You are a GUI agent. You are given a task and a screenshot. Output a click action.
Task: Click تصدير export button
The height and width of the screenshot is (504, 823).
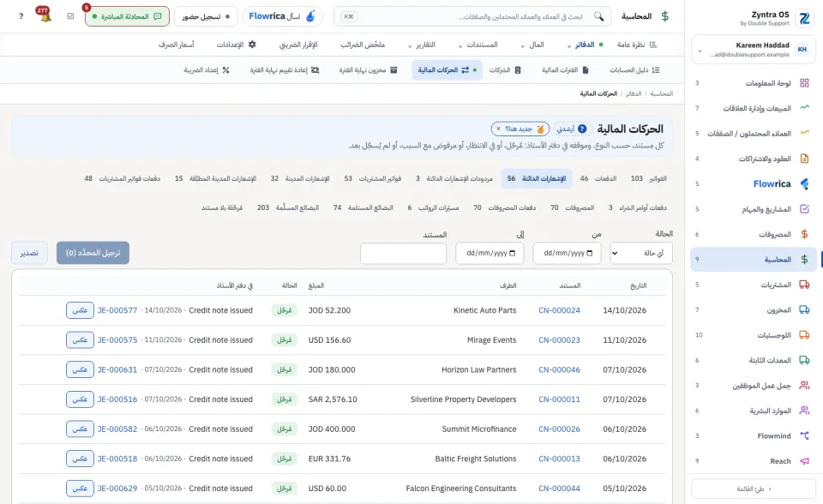point(29,253)
